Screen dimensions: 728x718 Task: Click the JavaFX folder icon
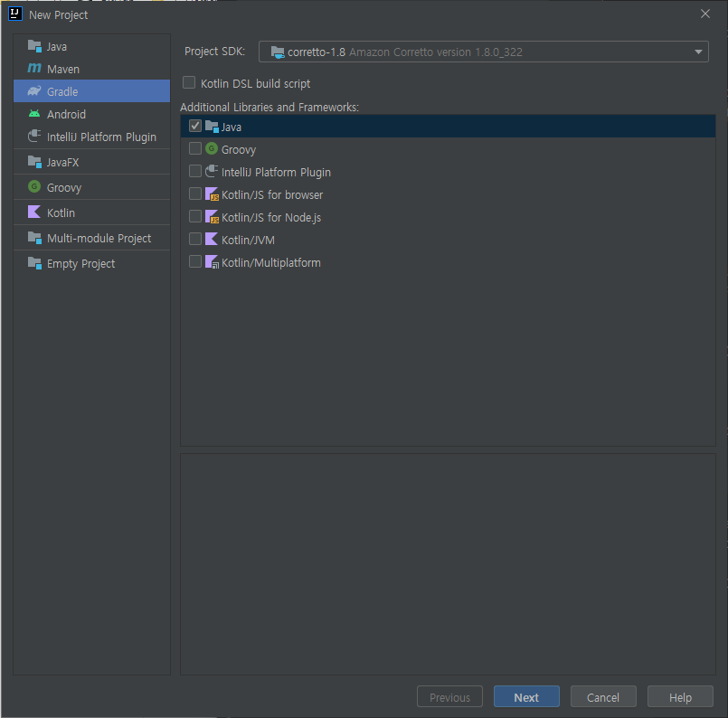pyautogui.click(x=34, y=162)
